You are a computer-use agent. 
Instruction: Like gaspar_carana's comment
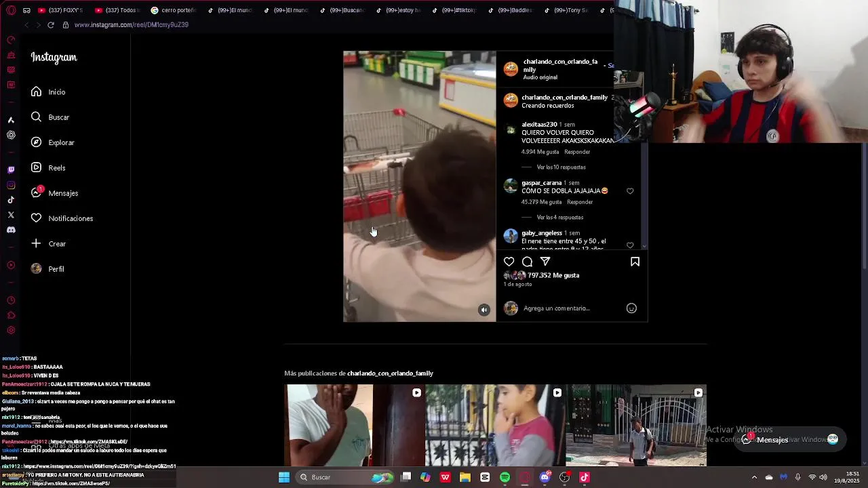pyautogui.click(x=630, y=191)
